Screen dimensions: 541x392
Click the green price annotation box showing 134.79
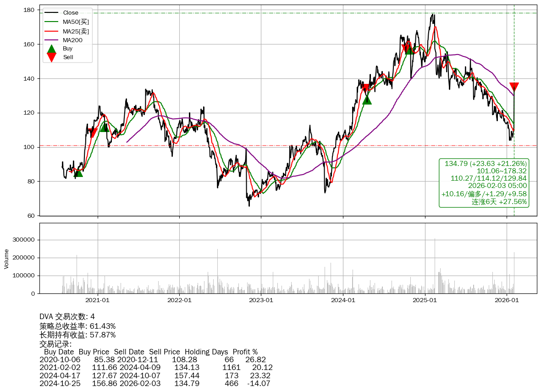click(x=484, y=182)
